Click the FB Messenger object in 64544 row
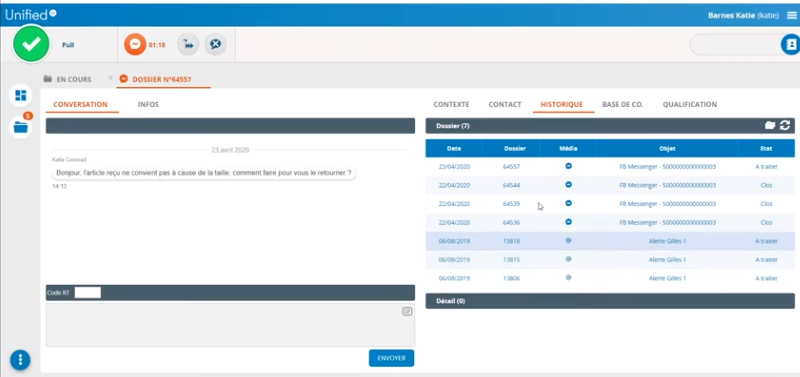This screenshot has height=377, width=800. (x=667, y=185)
